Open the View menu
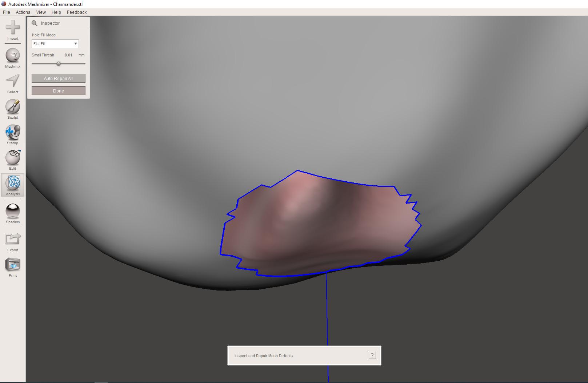The height and width of the screenshot is (383, 588). pyautogui.click(x=41, y=12)
